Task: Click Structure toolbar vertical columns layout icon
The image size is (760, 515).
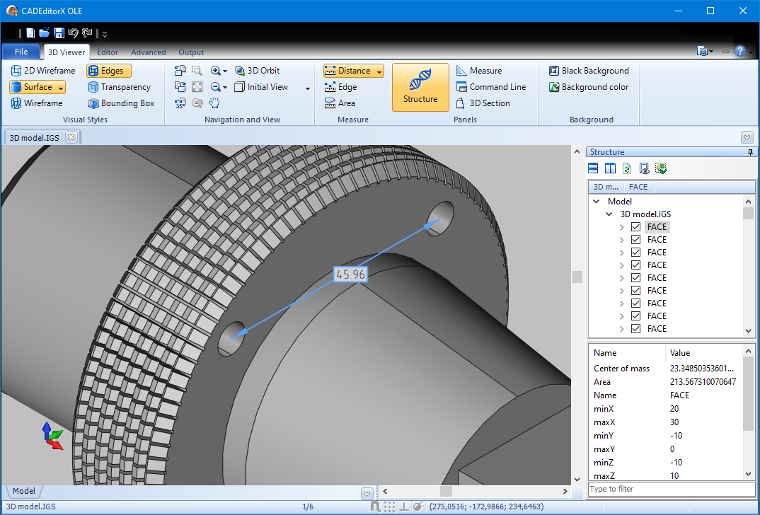Action: point(610,168)
